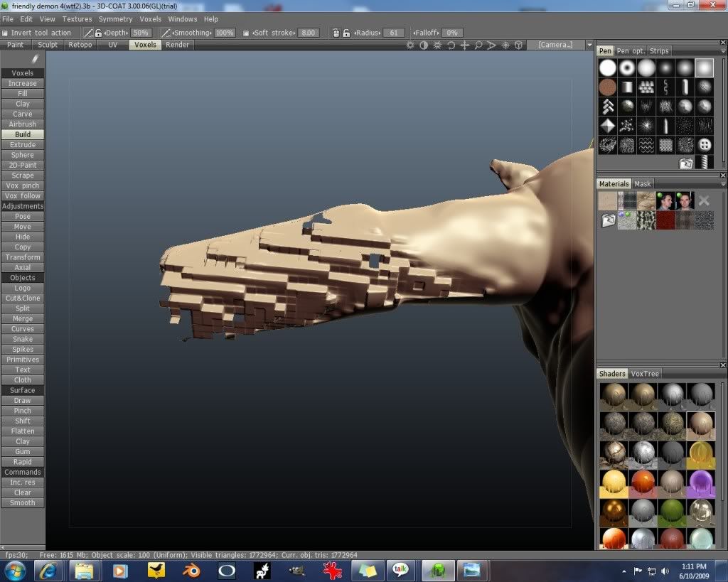Expand the Materials panel options arrow
728x582 pixels.
722,184
